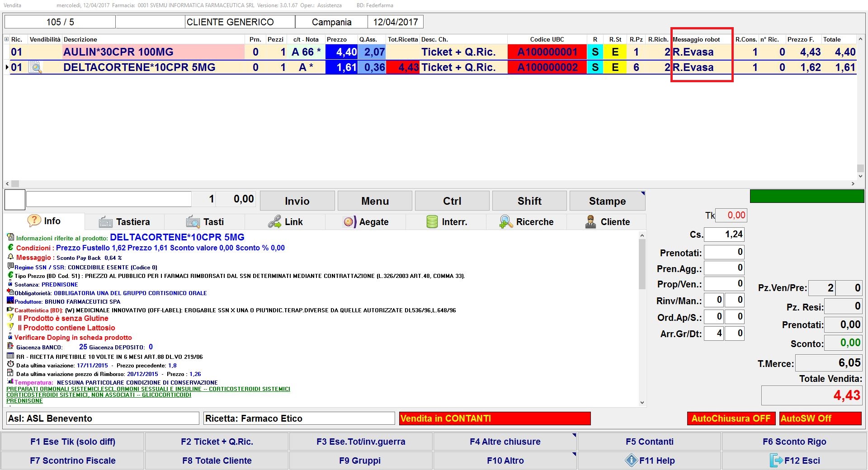Open the F4 Altre chiusure options
Viewport: 868px width, 470px height.
(505, 442)
